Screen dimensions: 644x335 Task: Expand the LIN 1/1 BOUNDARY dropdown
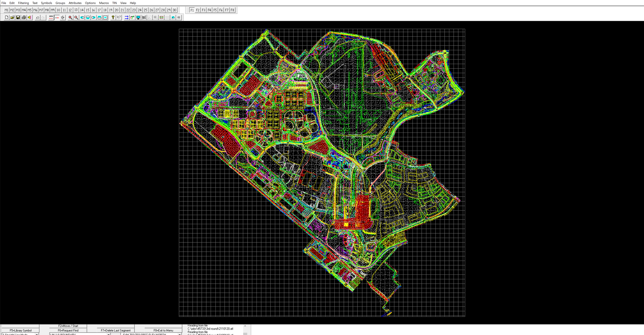tap(108, 334)
